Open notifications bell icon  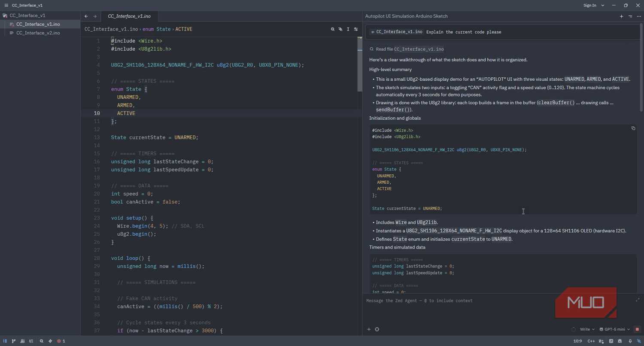(x=630, y=341)
